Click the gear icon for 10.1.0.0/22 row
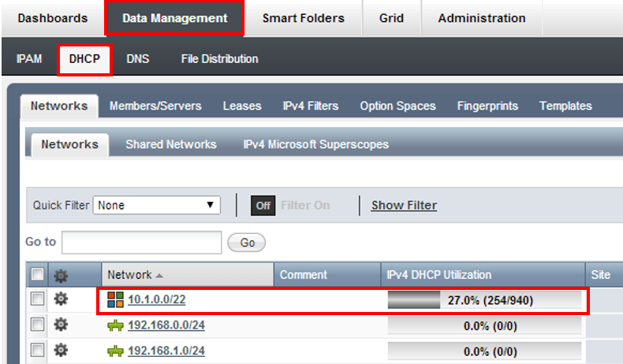Image resolution: width=623 pixels, height=364 pixels. (61, 299)
